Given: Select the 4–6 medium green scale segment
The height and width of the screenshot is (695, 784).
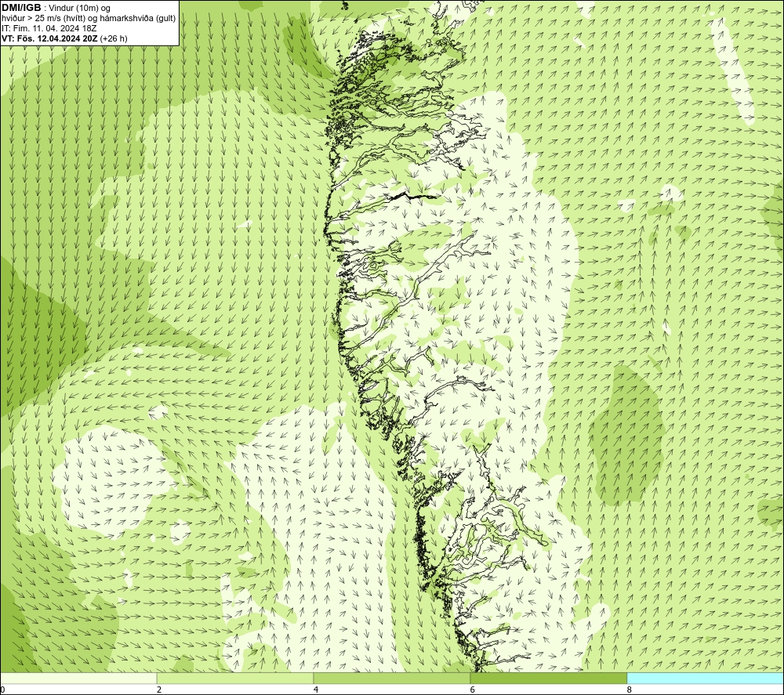Looking at the screenshot, I should point(391,678).
